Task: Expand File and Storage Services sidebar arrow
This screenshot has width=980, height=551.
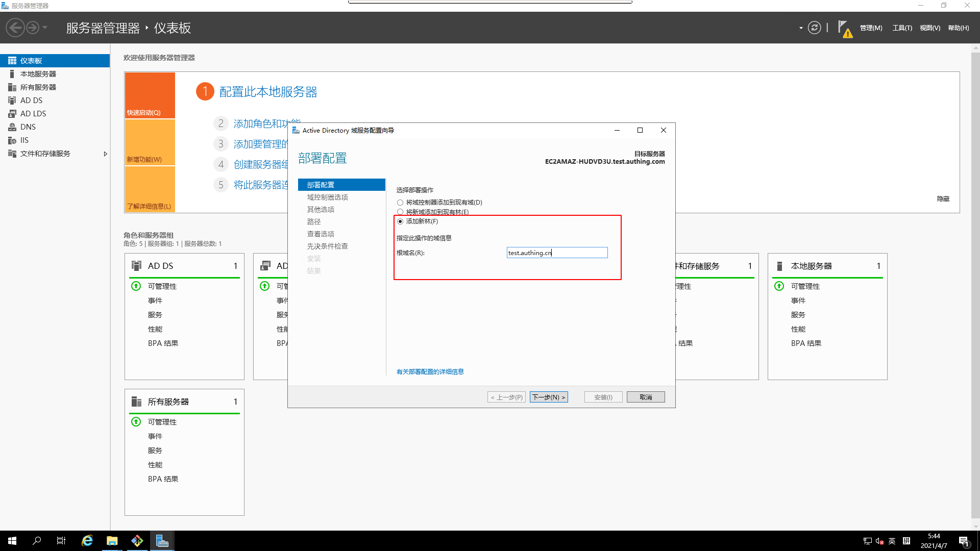Action: point(105,154)
